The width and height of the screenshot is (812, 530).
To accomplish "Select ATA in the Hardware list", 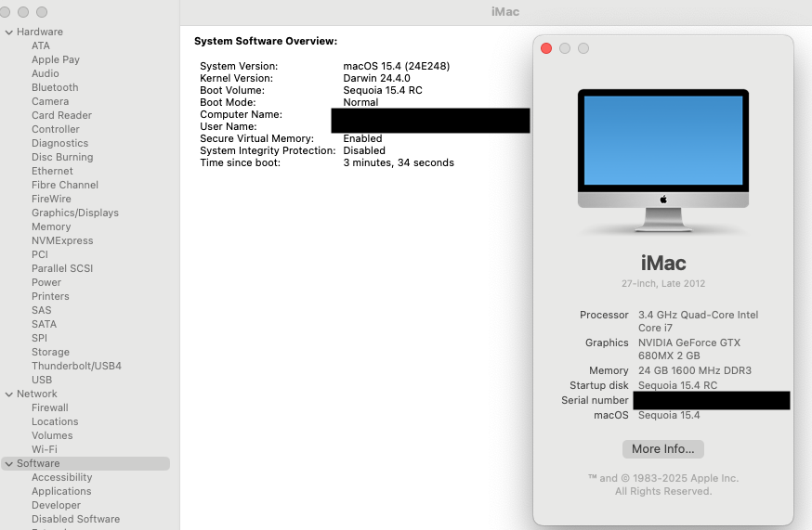I will [x=40, y=45].
